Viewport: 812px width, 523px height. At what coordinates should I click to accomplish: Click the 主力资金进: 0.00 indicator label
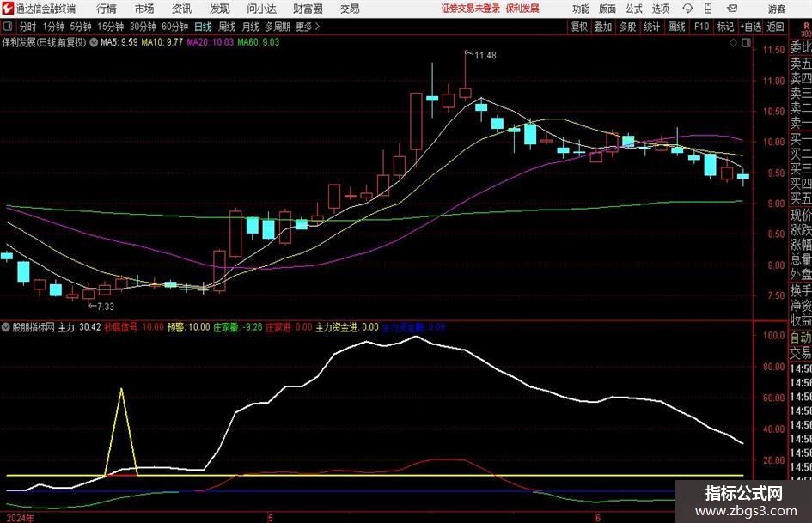[x=347, y=327]
